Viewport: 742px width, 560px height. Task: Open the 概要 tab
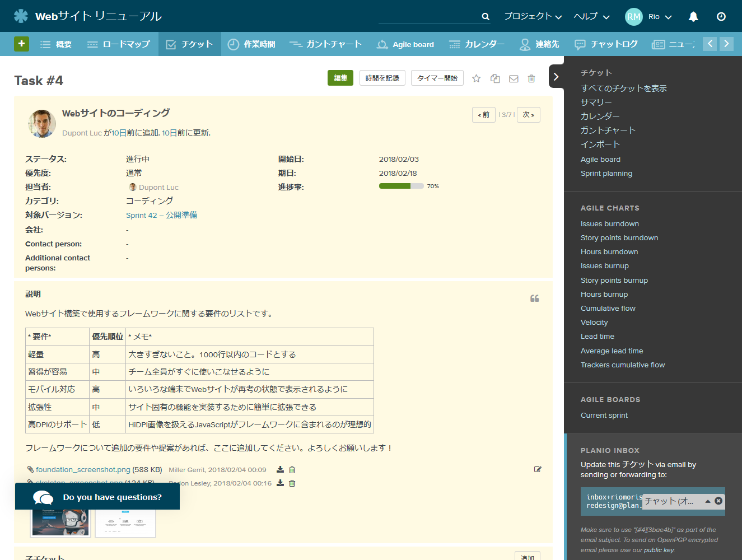(56, 44)
